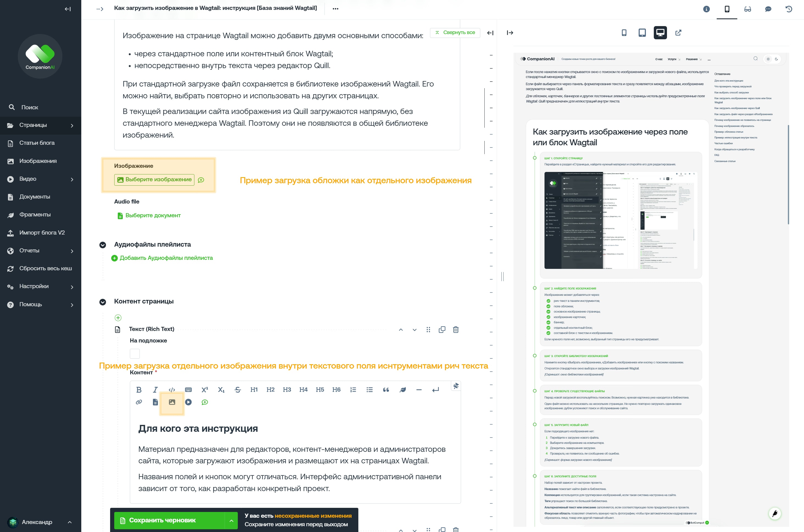Toggle bold formatting in rich text toolbar

139,390
